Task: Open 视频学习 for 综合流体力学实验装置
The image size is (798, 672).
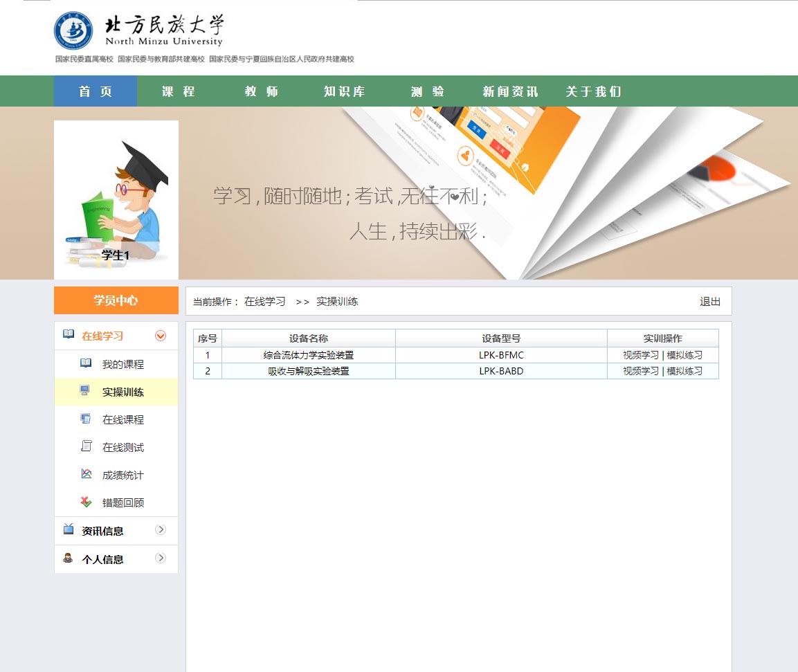Action: click(641, 355)
